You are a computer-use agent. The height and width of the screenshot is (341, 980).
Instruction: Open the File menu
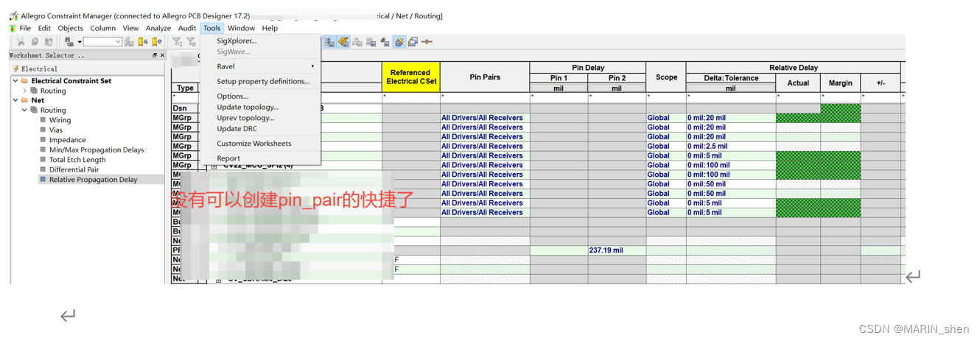[25, 28]
